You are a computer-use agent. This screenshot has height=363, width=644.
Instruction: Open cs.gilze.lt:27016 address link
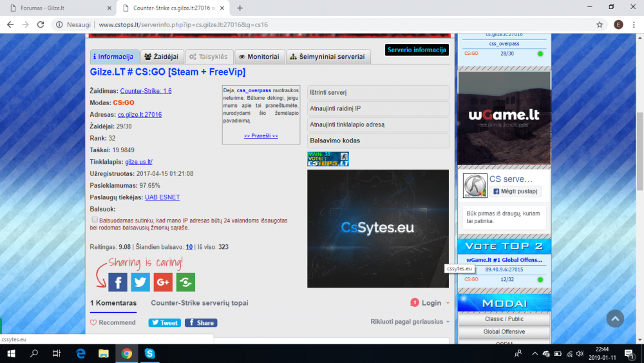[x=140, y=115]
